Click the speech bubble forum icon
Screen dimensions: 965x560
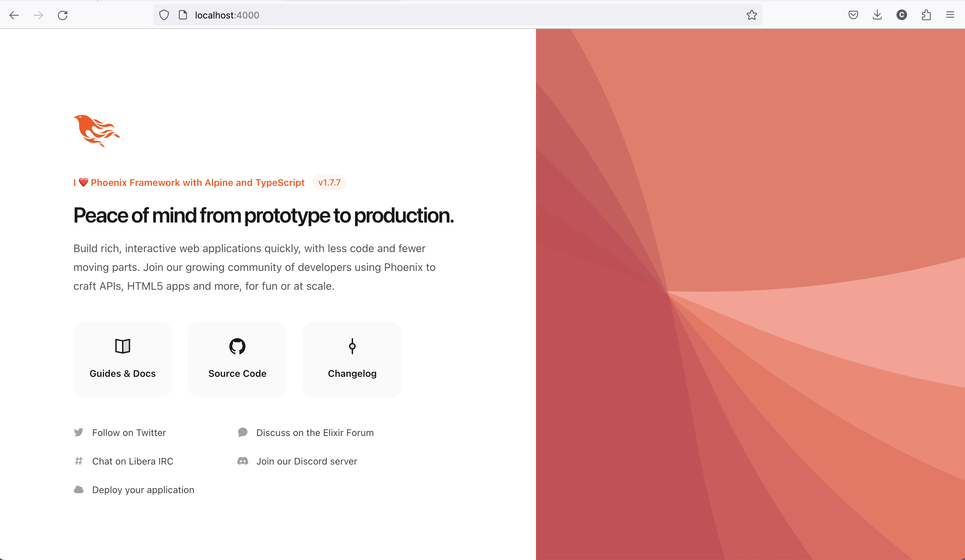243,433
